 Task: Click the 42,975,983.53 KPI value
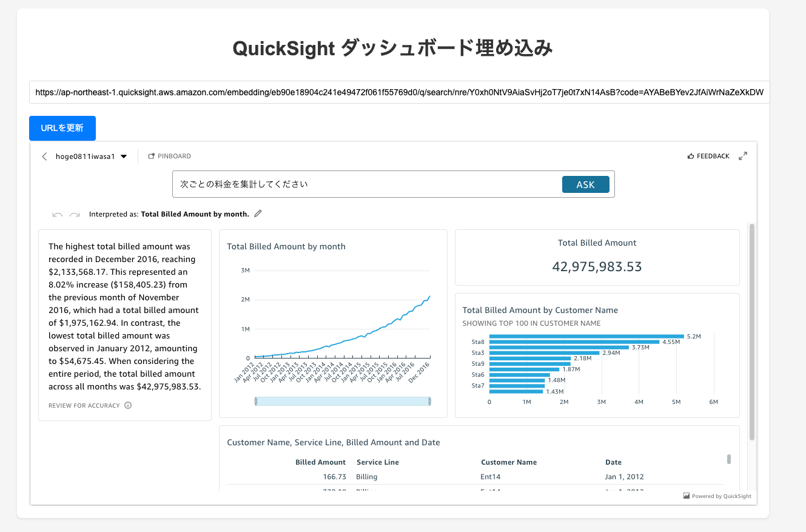click(x=597, y=266)
